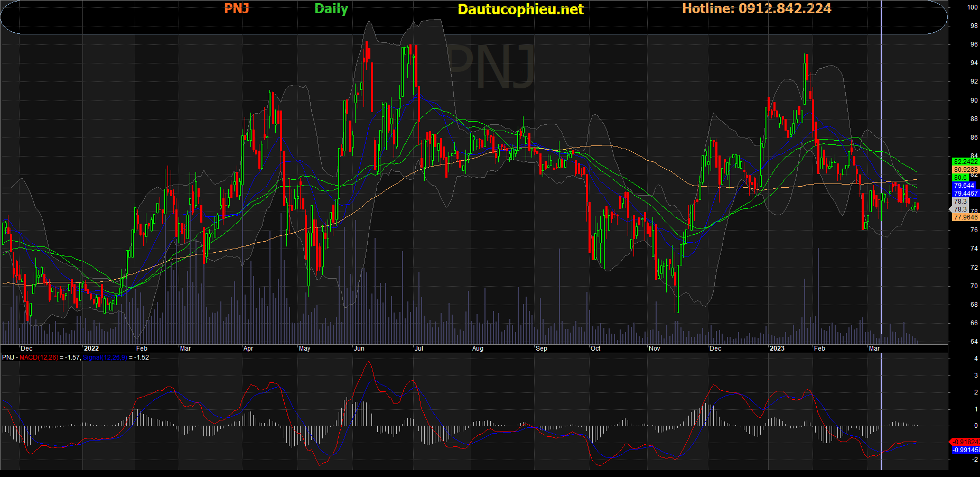Open the Dautucophieu.net link in header
The height and width of the screenshot is (477, 980).
520,10
